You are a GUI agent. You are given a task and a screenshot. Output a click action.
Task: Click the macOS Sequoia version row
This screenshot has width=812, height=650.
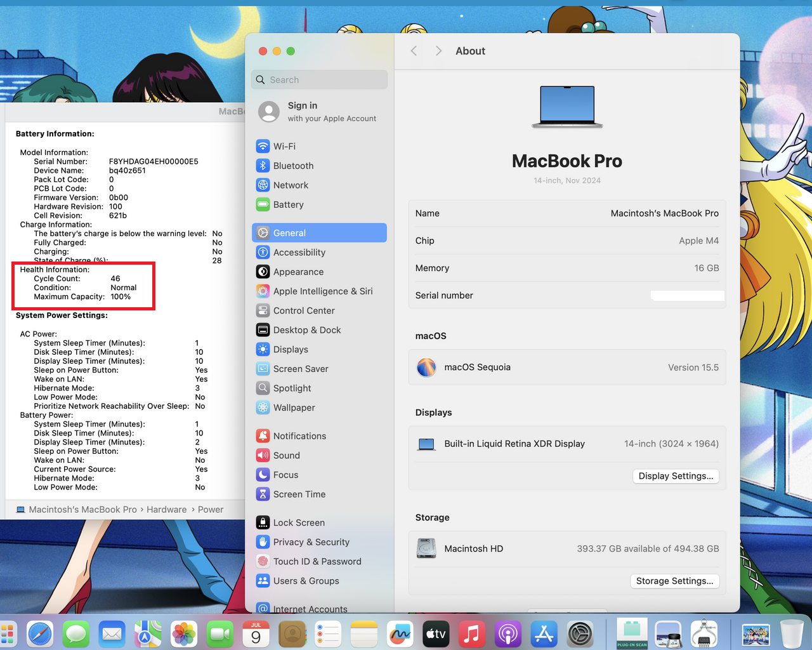point(567,368)
